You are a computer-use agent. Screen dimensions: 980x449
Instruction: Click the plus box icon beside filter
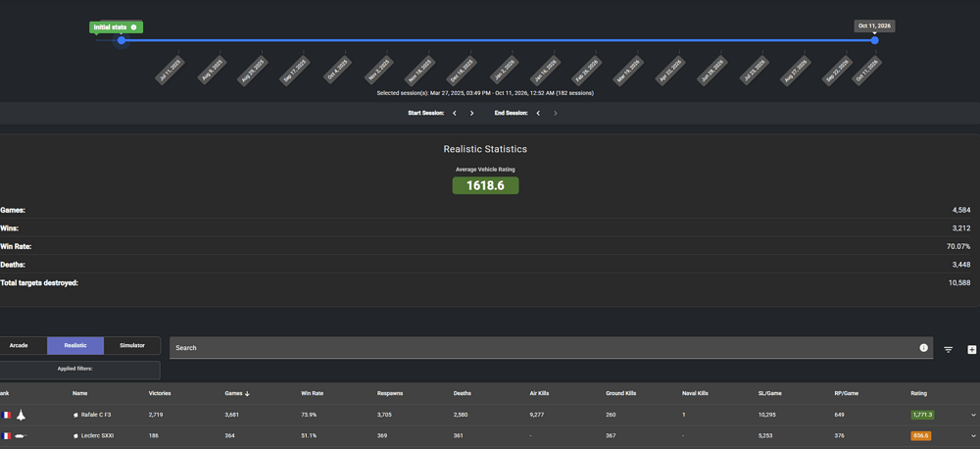(971, 350)
